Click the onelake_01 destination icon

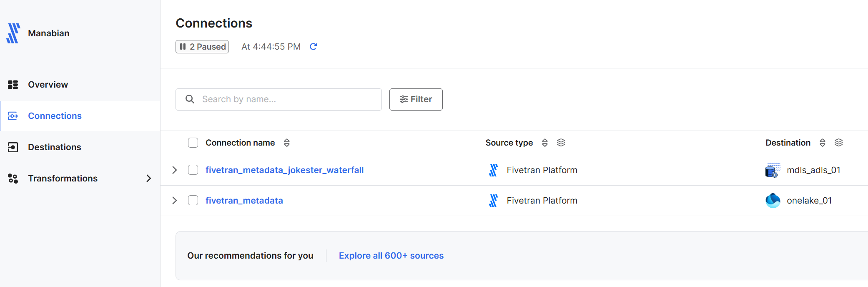coord(773,201)
